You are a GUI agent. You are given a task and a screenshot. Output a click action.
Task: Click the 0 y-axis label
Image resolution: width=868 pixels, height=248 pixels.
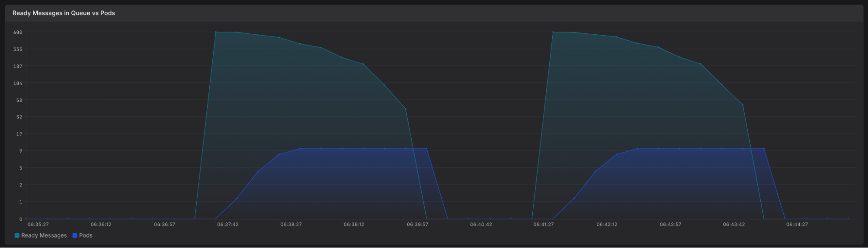click(x=21, y=219)
